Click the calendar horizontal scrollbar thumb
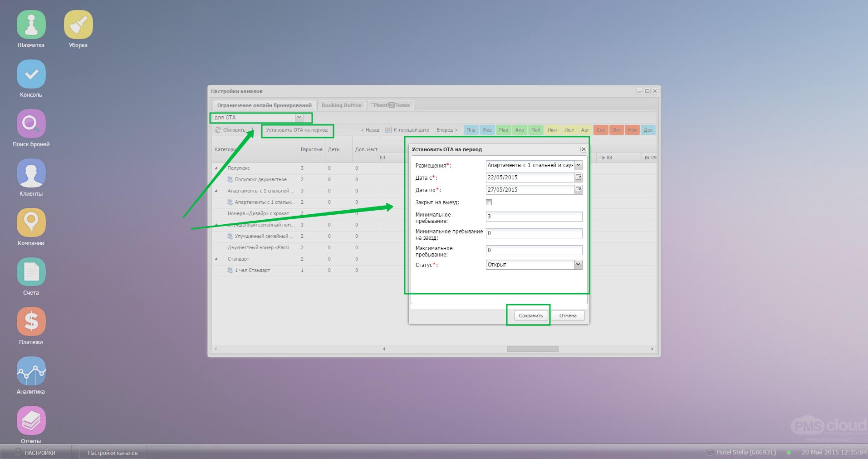Screen dimensions: 868x459 [533, 349]
